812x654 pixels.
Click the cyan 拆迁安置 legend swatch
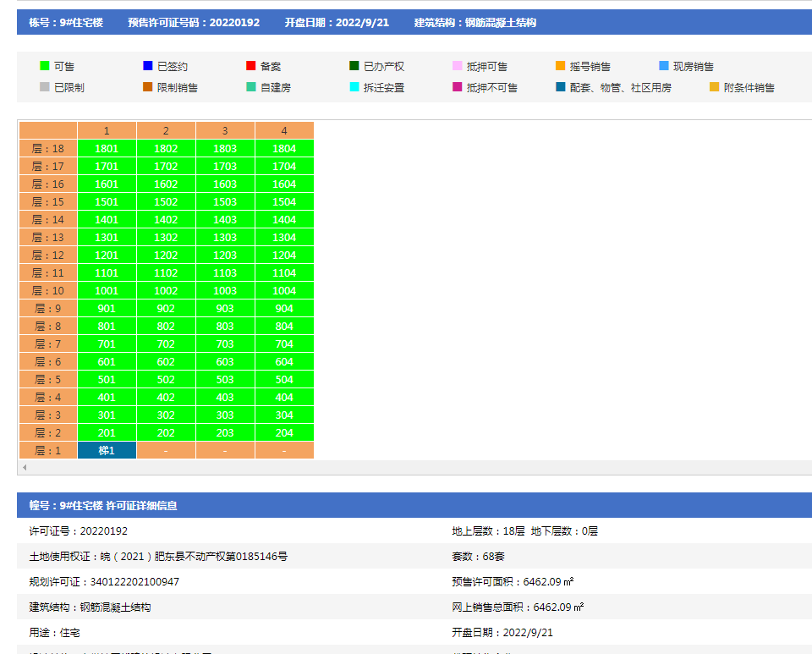(x=354, y=87)
